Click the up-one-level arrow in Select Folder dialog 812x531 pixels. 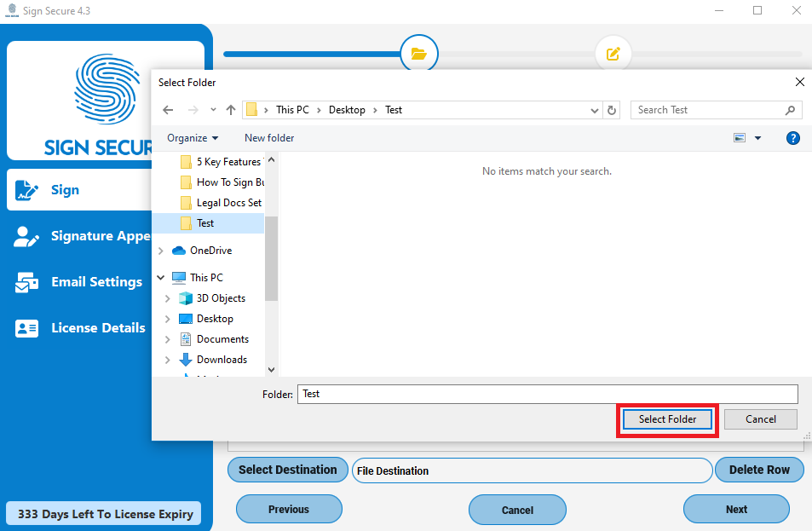click(231, 110)
